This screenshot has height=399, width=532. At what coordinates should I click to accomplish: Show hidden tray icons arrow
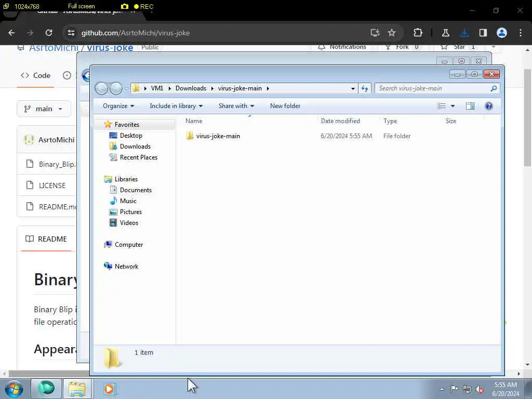[442, 390]
